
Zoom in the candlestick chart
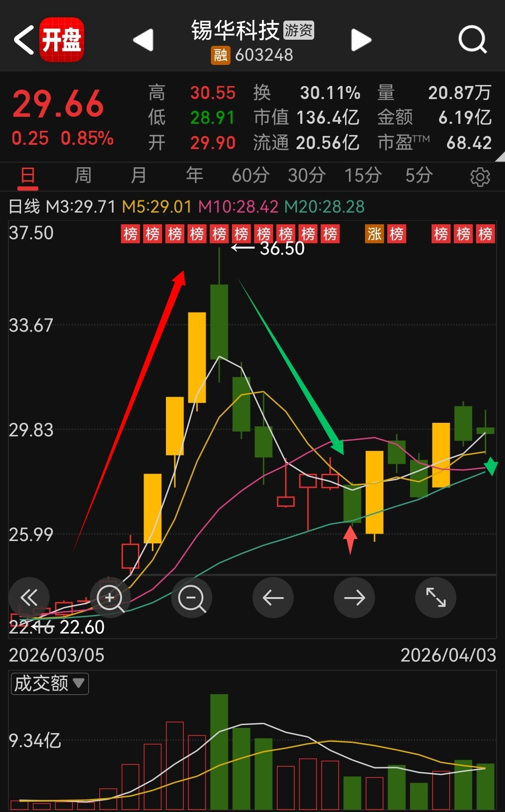110,598
